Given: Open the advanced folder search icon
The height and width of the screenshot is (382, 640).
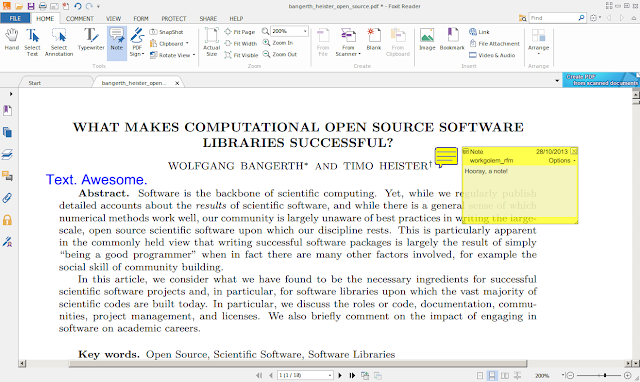Looking at the screenshot, I should (522, 18).
